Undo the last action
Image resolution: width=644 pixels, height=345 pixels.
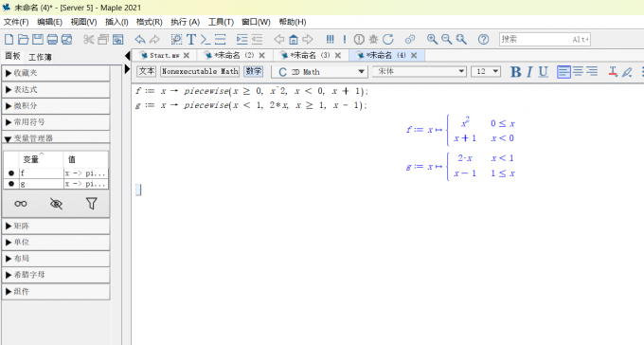pyautogui.click(x=140, y=39)
